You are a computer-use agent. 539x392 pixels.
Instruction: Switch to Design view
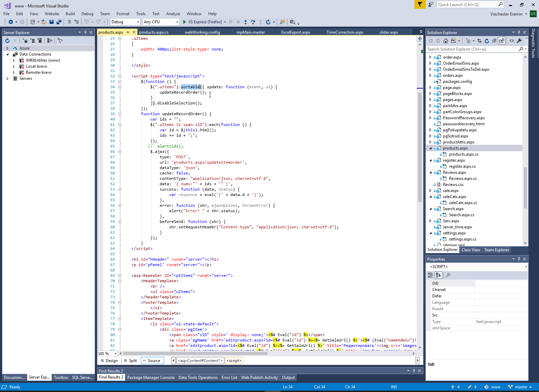(x=109, y=361)
